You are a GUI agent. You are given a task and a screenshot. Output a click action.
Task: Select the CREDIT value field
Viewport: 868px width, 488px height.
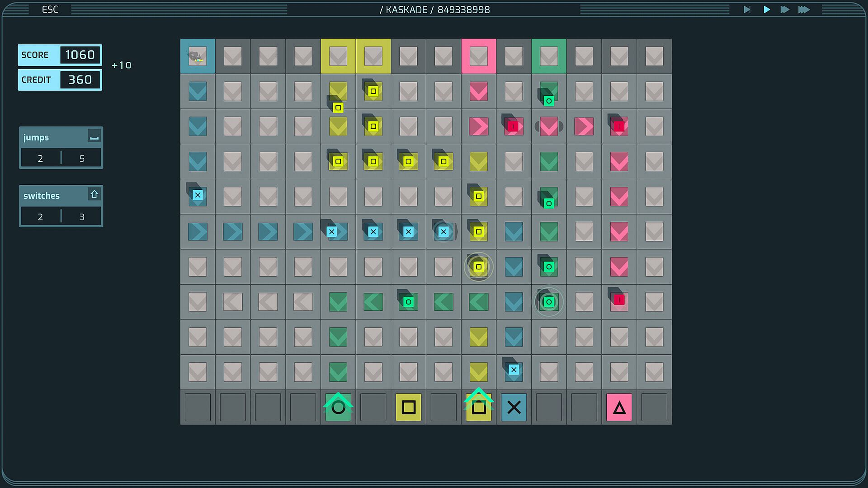80,80
